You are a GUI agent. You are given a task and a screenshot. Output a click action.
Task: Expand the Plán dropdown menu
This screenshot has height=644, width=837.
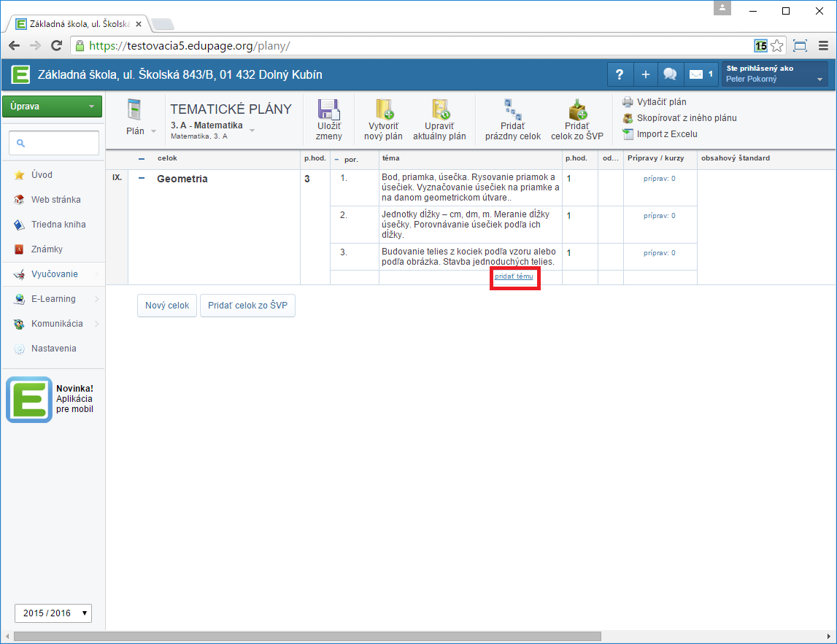pyautogui.click(x=141, y=131)
